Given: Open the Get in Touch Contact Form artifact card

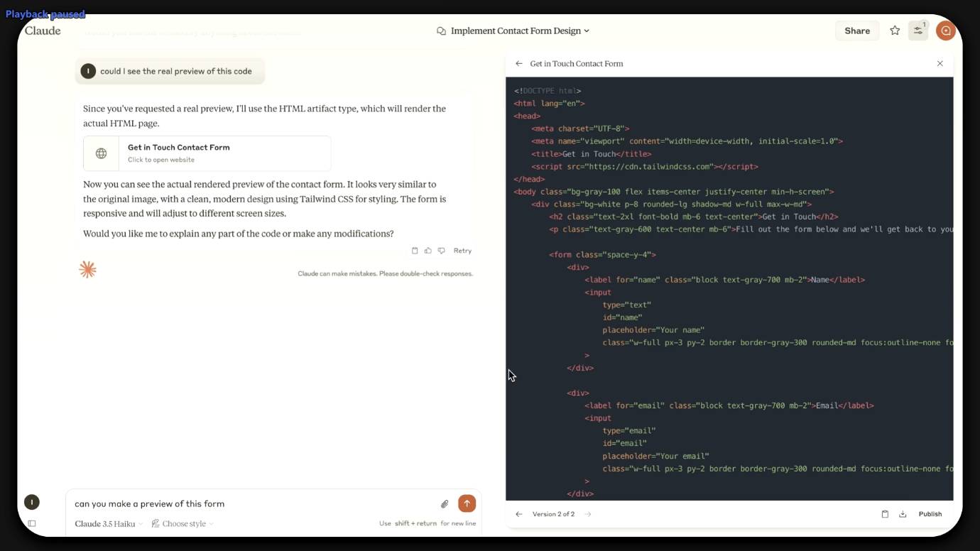Looking at the screenshot, I should [x=207, y=153].
